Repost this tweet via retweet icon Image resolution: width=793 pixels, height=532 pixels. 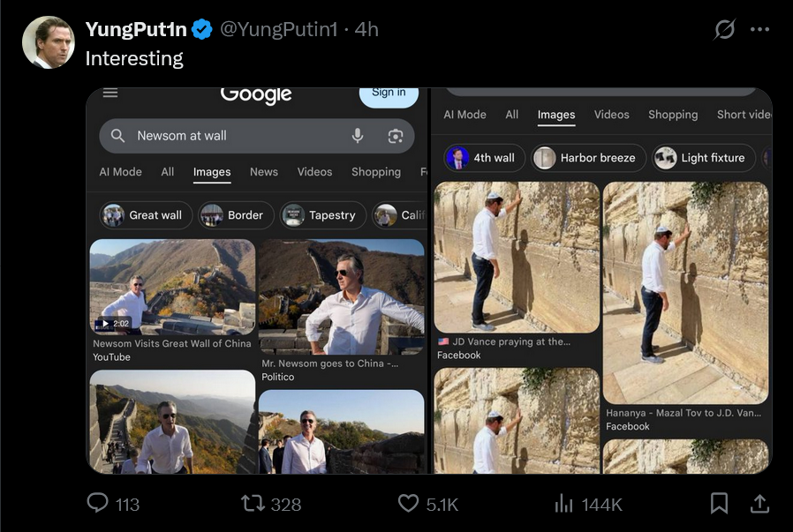pos(253,503)
